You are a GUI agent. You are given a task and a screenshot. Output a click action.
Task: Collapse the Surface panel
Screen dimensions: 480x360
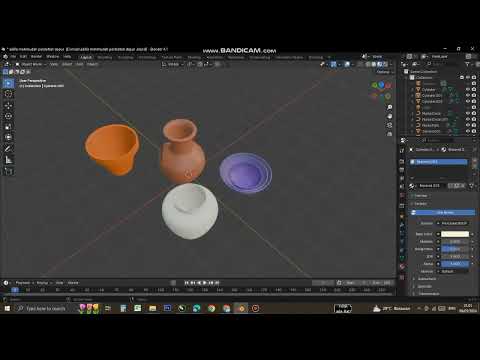pyautogui.click(x=420, y=204)
